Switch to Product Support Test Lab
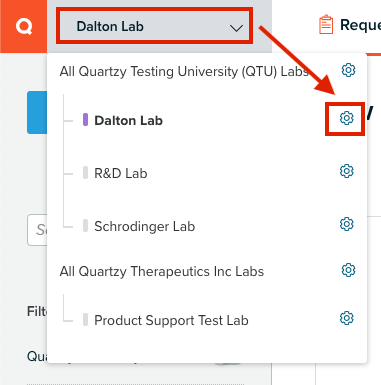This screenshot has height=385, width=381. 171,320
